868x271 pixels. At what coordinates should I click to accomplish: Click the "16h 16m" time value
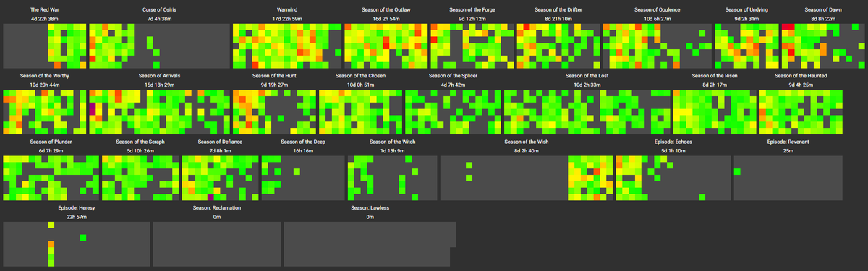pyautogui.click(x=303, y=150)
